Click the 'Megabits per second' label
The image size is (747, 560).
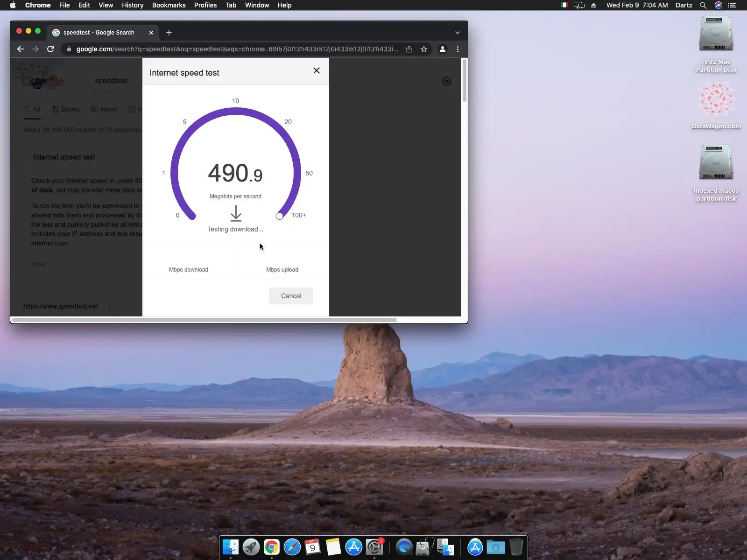tap(235, 196)
